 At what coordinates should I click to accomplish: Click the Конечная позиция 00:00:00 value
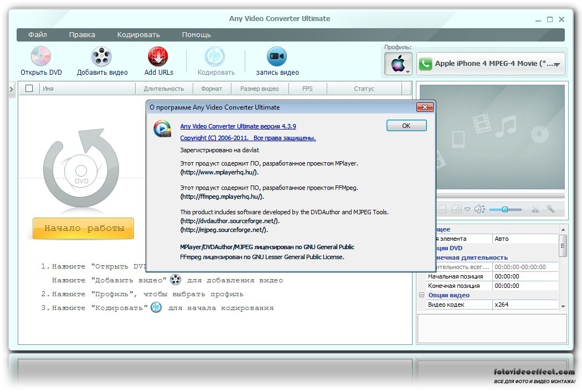point(525,286)
